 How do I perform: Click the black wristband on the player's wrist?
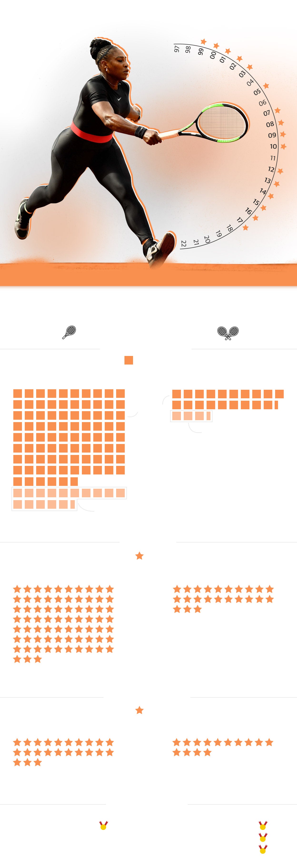point(141,132)
